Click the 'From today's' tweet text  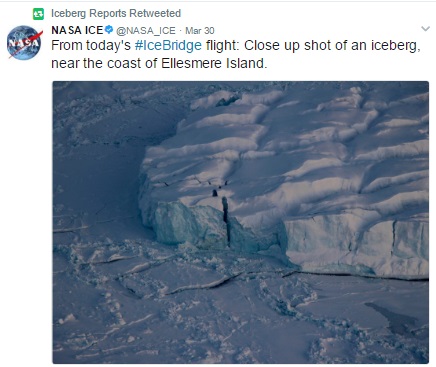(x=91, y=45)
